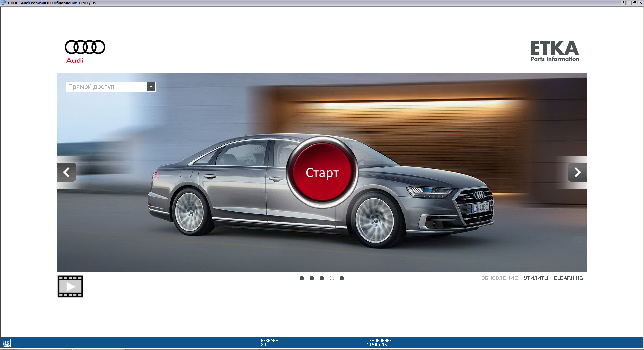Image resolution: width=644 pixels, height=350 pixels.
Task: Open the film strip video player icon
Action: [70, 286]
